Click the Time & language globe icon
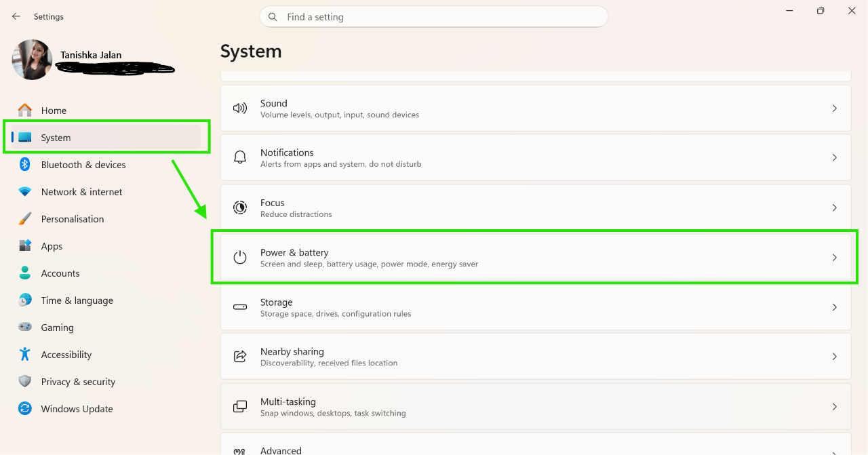The image size is (868, 455). pos(25,300)
